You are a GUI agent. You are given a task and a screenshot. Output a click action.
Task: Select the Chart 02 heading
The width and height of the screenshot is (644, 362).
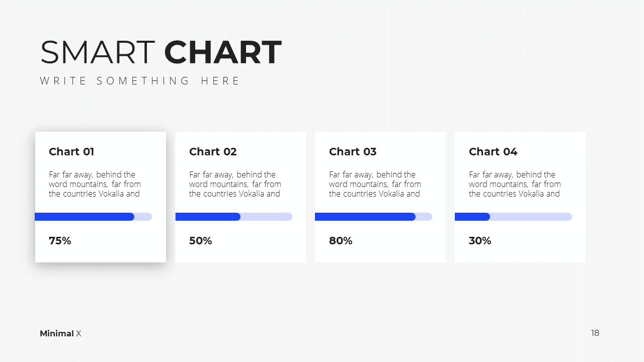point(213,152)
